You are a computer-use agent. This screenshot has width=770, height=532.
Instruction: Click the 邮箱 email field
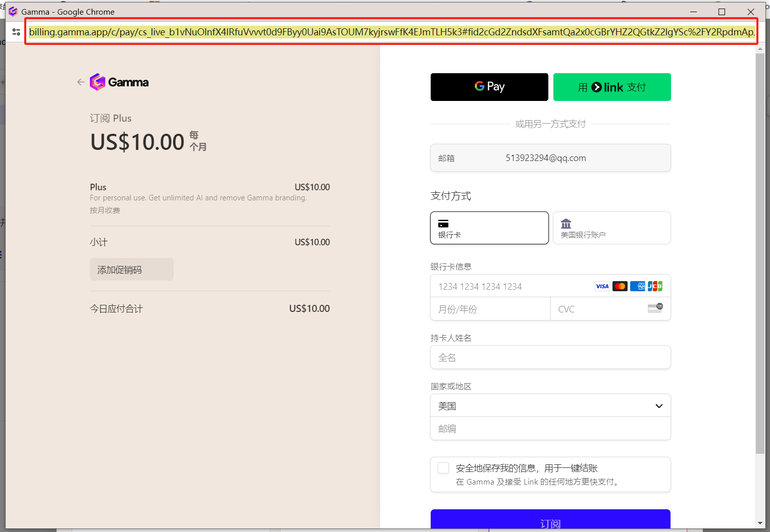point(550,158)
